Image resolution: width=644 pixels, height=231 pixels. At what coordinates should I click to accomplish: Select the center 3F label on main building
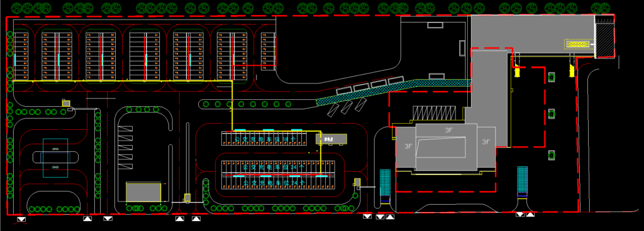click(x=449, y=130)
